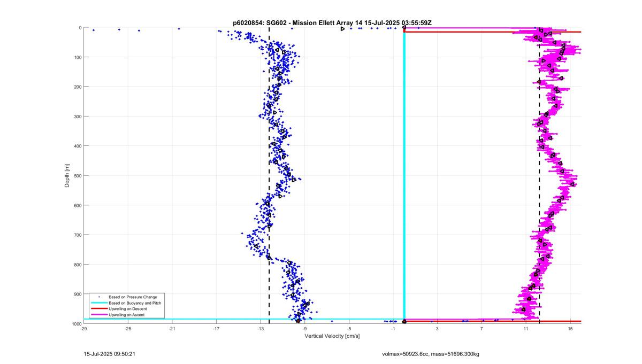Click the cyan line sample in the legend
This screenshot has width=642, height=364.
coord(98,303)
